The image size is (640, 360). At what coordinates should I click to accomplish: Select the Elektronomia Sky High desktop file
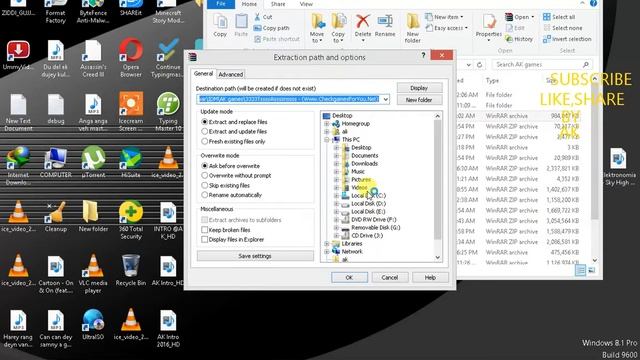coord(618,167)
